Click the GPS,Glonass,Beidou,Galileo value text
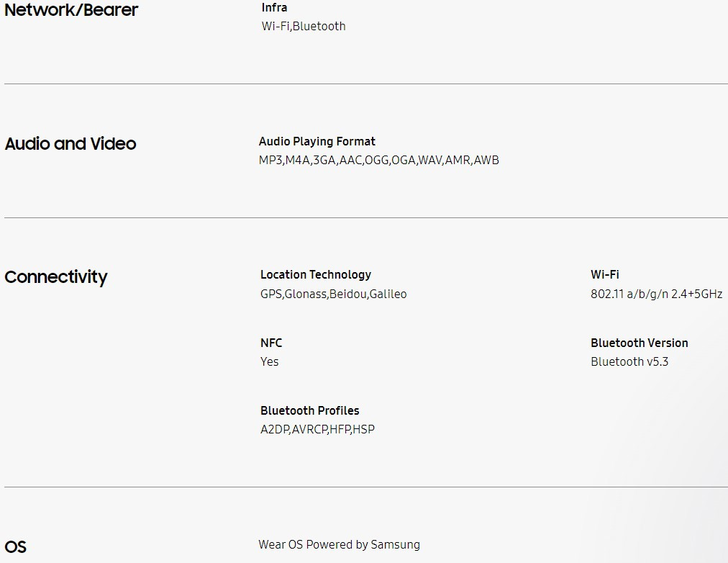 point(333,294)
